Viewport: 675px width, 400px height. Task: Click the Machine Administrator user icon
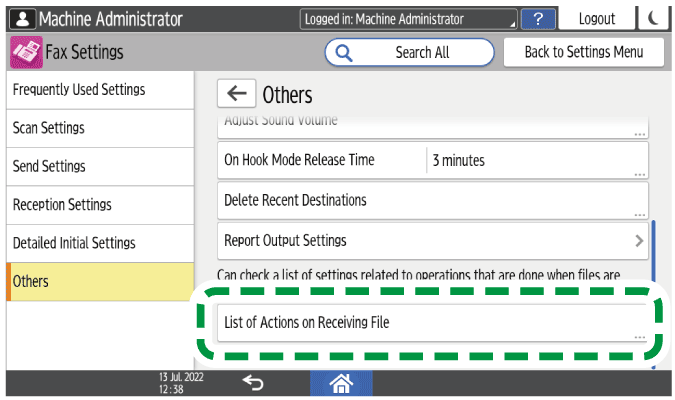coord(21,19)
